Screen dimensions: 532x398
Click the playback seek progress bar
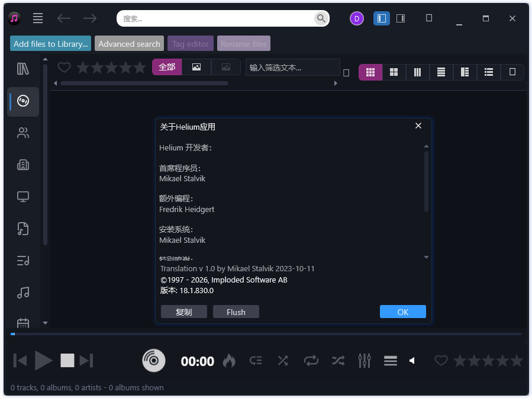266,334
